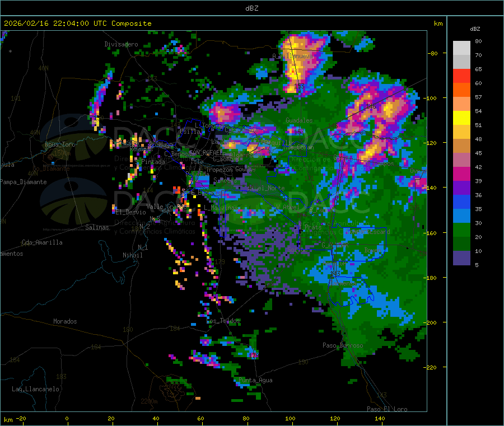Viewport: 504px width, 426px height.
Task: Click the orange legend swatch between 60 and 57
Action: coord(461,90)
